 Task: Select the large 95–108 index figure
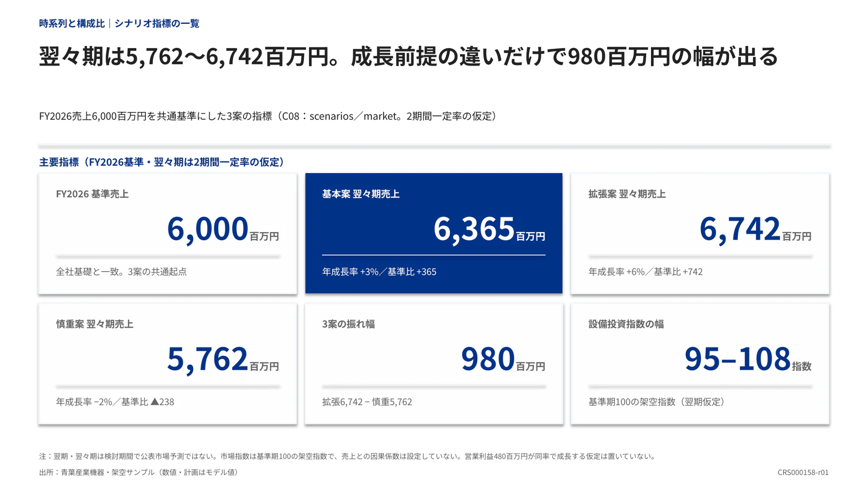737,358
